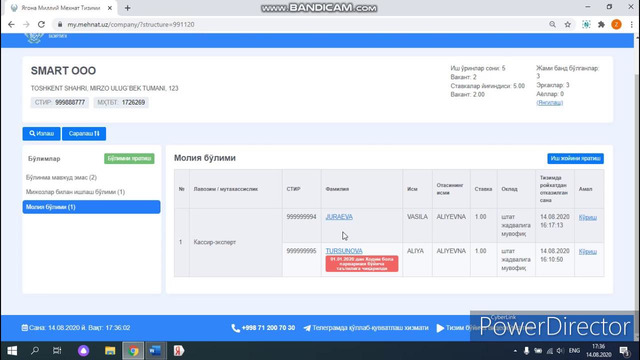Click СТИР value 999999995

(x=301, y=251)
